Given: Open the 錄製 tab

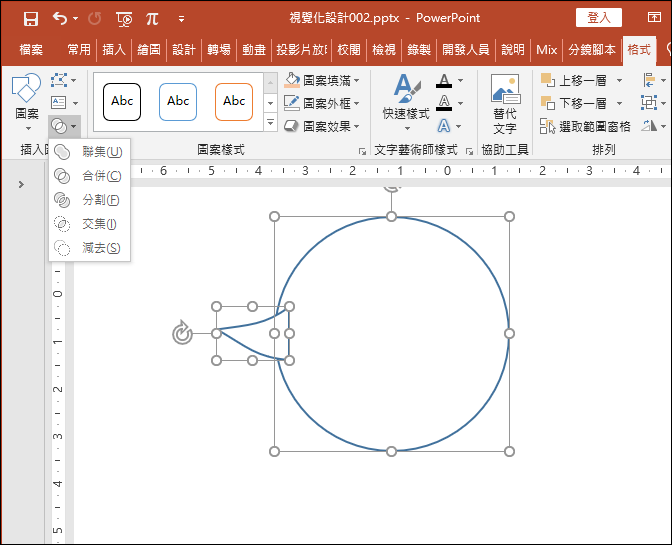Looking at the screenshot, I should (419, 50).
